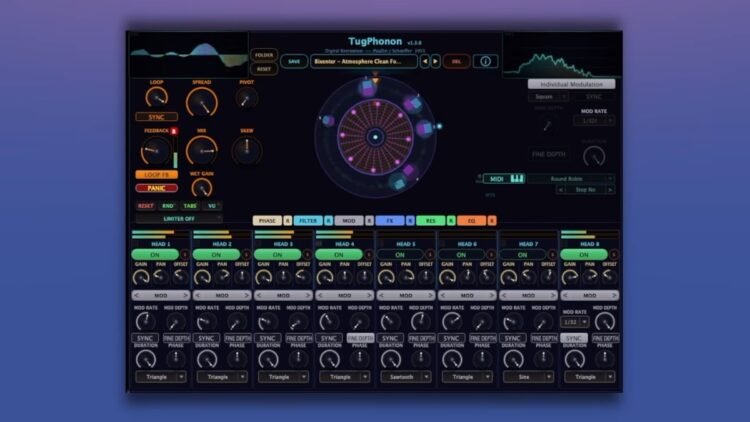
Task: Open the plugin info button
Action: 485,61
